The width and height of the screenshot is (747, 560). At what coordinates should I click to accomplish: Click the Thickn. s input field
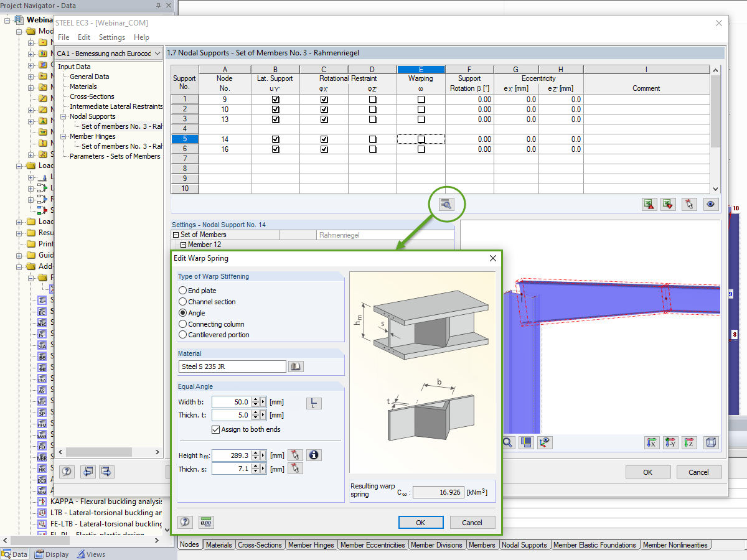pos(230,468)
